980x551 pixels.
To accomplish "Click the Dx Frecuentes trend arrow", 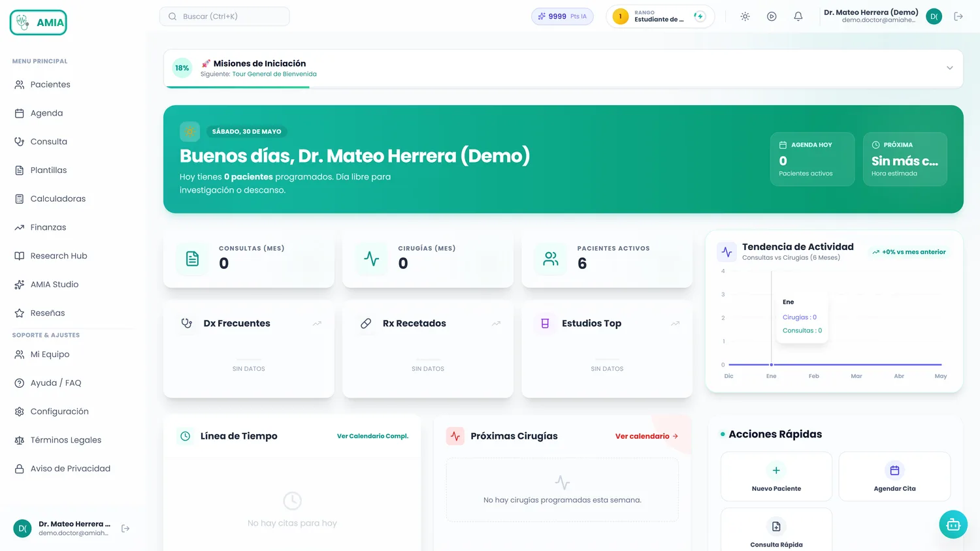I will pos(317,323).
